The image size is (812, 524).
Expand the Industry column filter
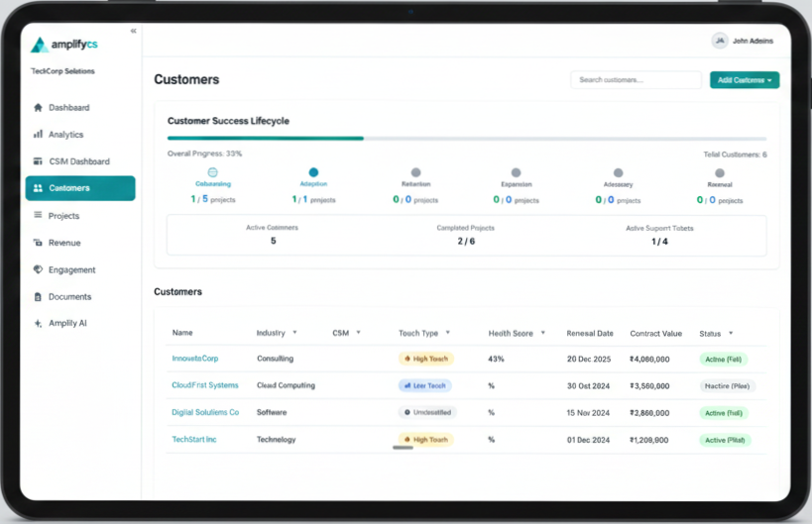coord(294,333)
